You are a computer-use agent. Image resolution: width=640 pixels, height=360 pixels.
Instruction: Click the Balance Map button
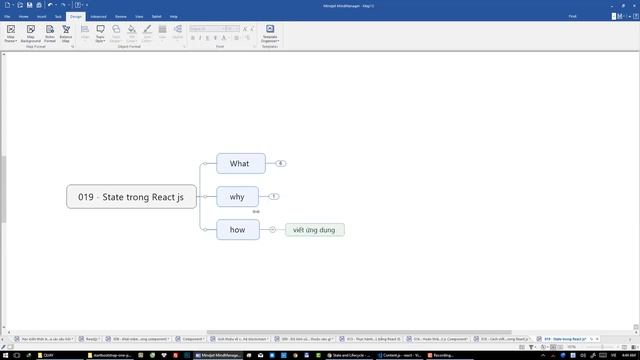66,33
